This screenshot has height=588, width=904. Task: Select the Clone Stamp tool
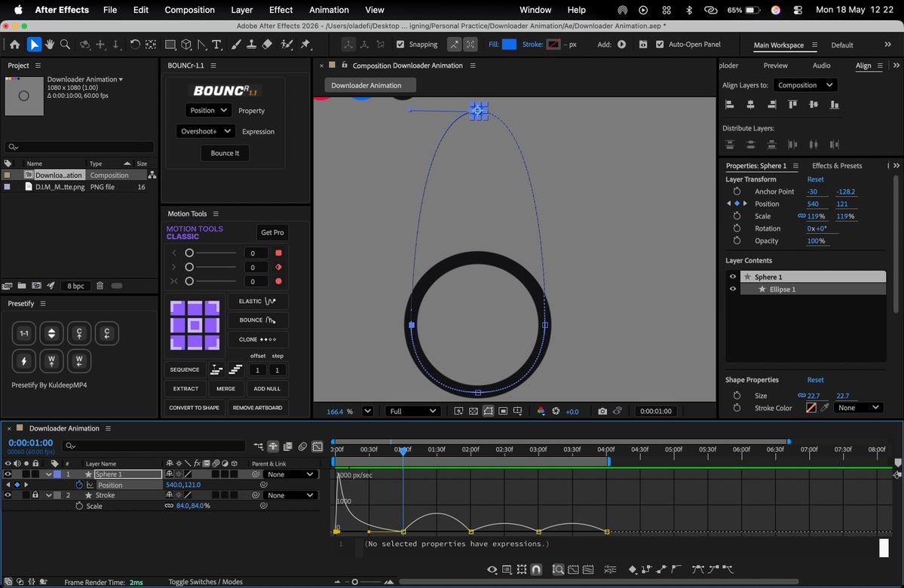point(251,44)
